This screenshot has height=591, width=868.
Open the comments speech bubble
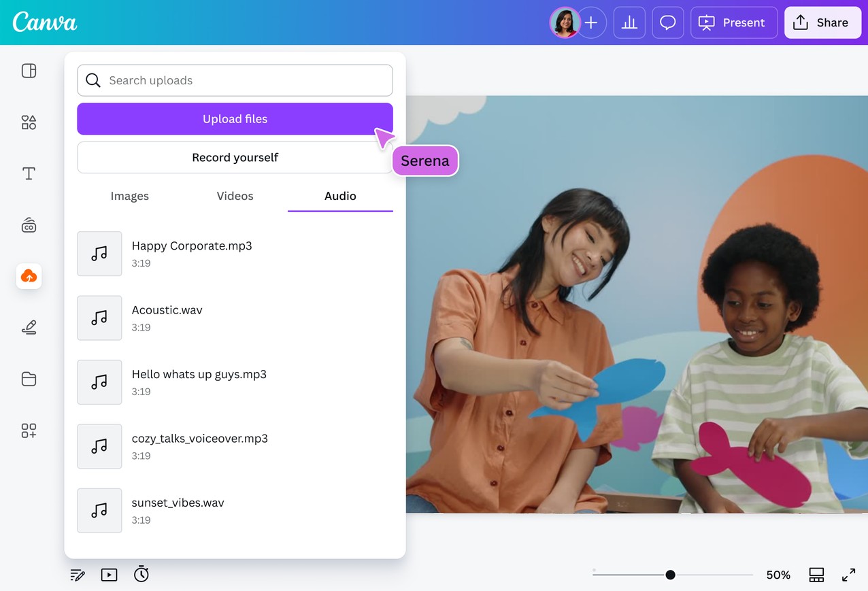pyautogui.click(x=668, y=23)
